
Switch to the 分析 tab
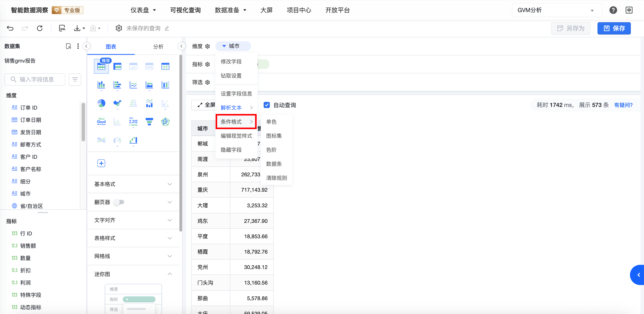158,47
